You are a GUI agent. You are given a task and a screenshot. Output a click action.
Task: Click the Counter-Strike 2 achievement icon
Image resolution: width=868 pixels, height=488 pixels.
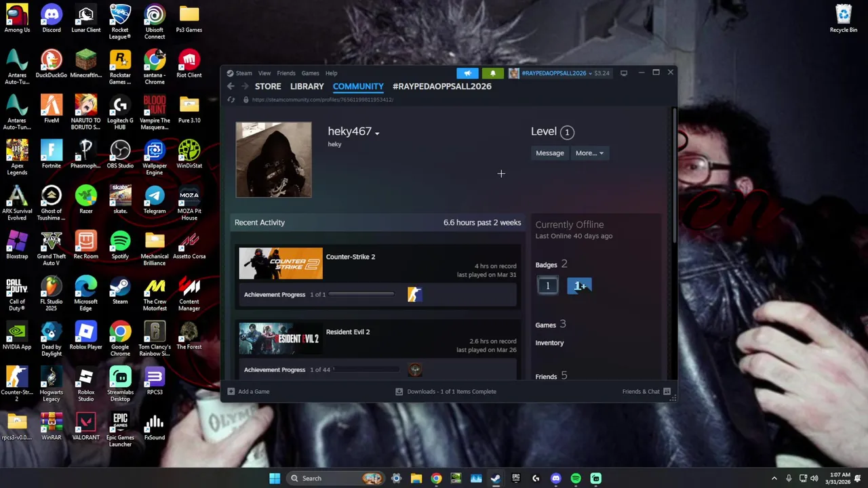click(414, 294)
